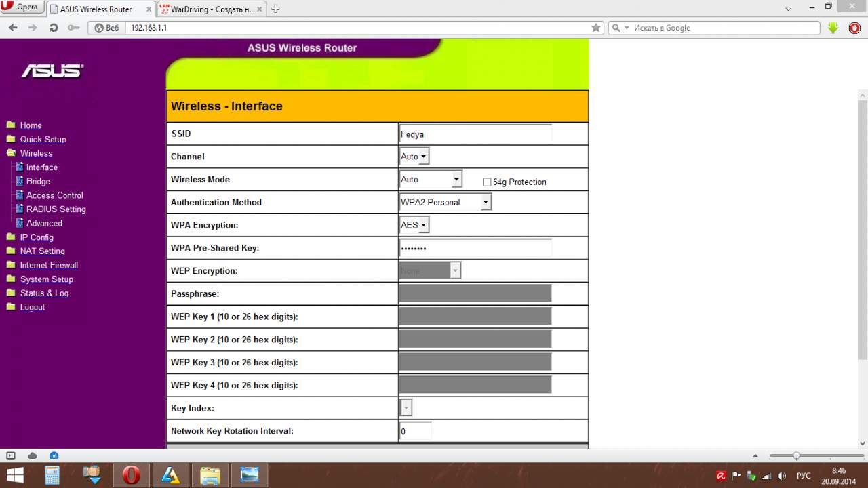Open the green download arrow extension

click(x=833, y=28)
